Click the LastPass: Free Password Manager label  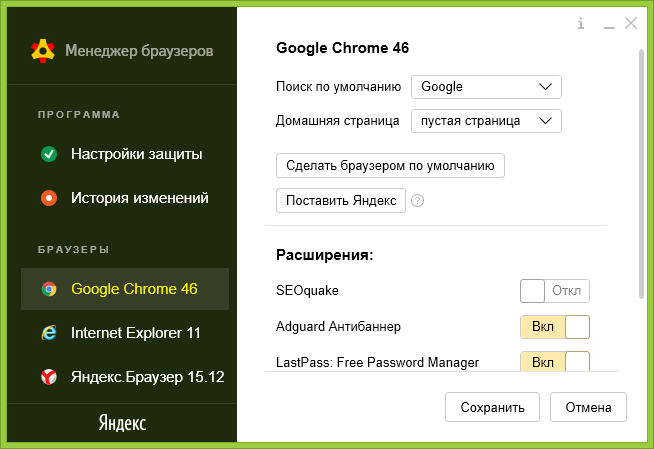click(x=377, y=362)
